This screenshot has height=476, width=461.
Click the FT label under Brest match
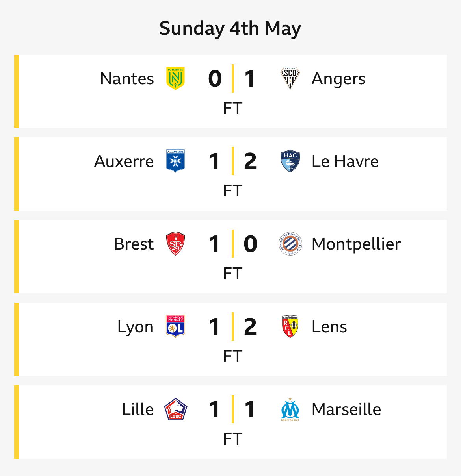232,273
